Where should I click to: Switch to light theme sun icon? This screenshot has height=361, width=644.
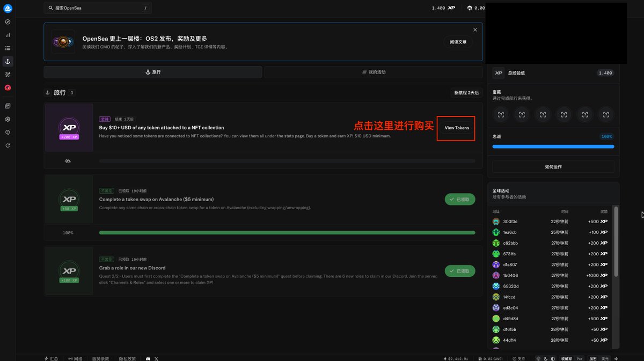538,358
